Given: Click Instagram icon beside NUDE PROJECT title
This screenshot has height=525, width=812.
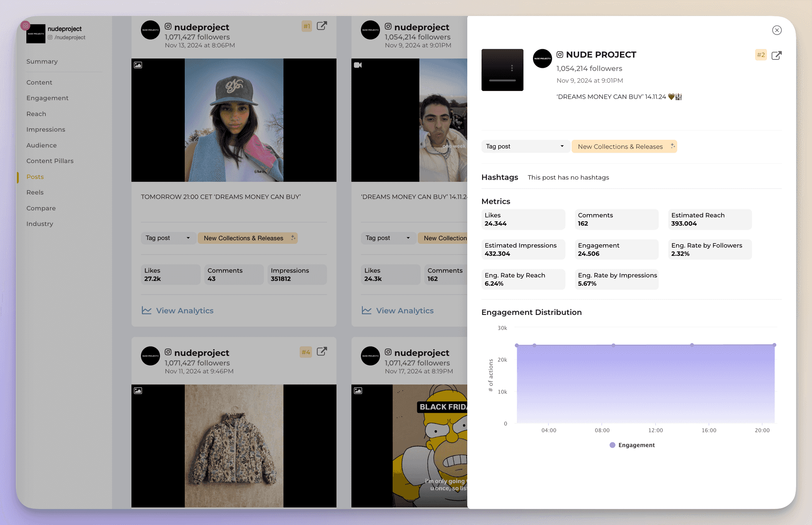Looking at the screenshot, I should pyautogui.click(x=560, y=54).
